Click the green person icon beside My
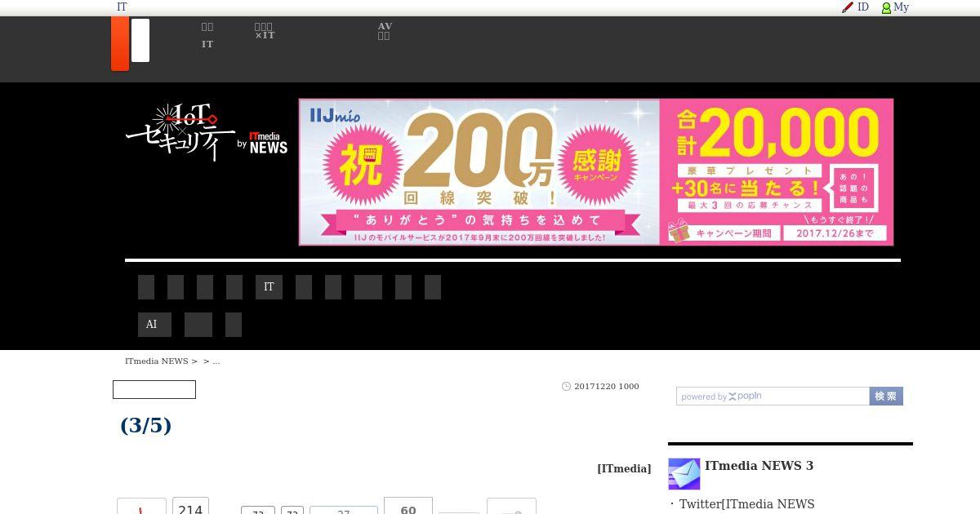Image resolution: width=980 pixels, height=514 pixels. click(x=886, y=7)
